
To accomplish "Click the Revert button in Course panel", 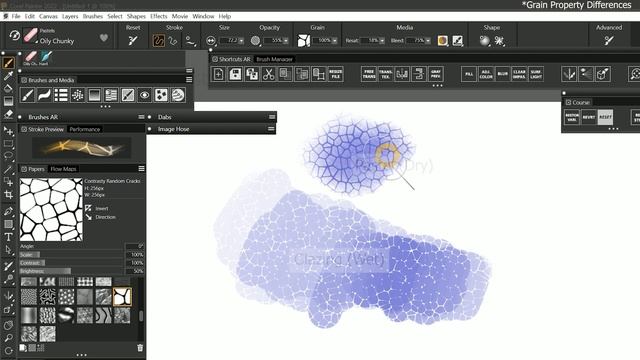I will pyautogui.click(x=589, y=117).
